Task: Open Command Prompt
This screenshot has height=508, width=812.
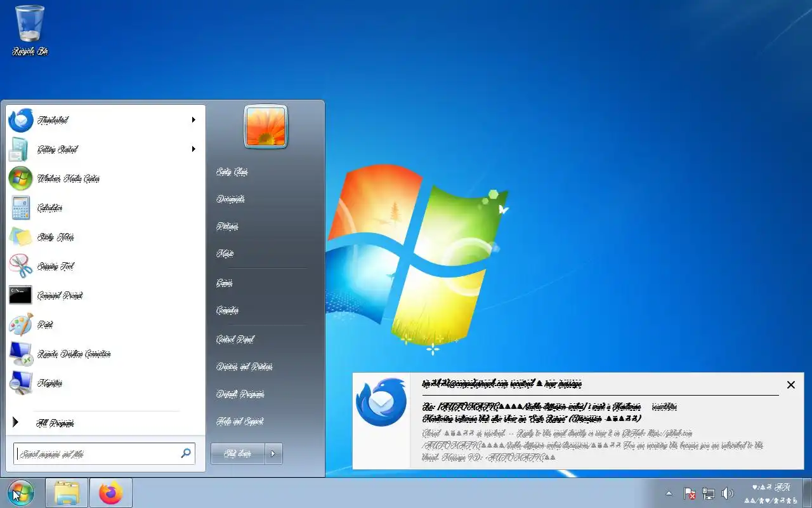Action: 105,295
